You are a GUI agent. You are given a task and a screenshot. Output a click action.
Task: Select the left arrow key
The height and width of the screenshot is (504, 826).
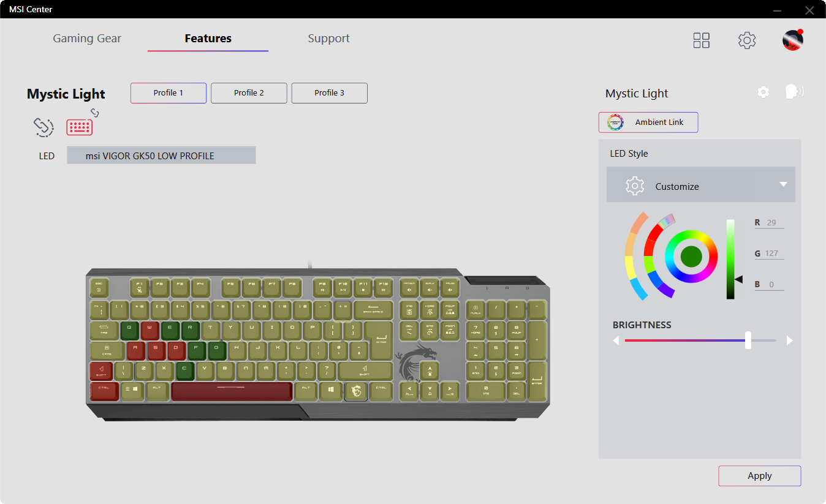409,391
